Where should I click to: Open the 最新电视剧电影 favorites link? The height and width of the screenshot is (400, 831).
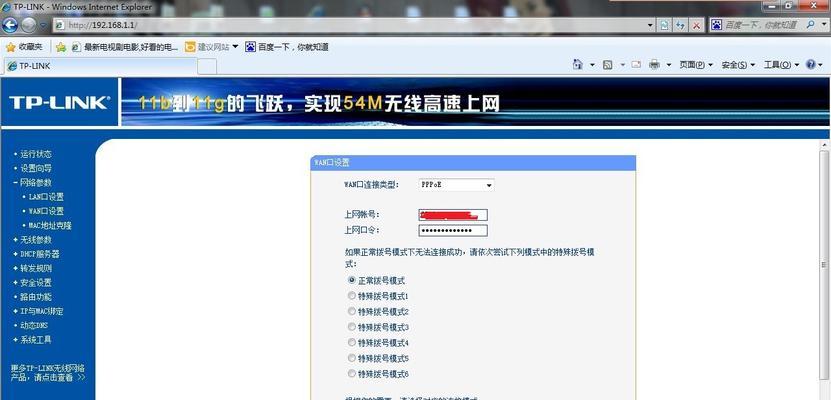(125, 47)
